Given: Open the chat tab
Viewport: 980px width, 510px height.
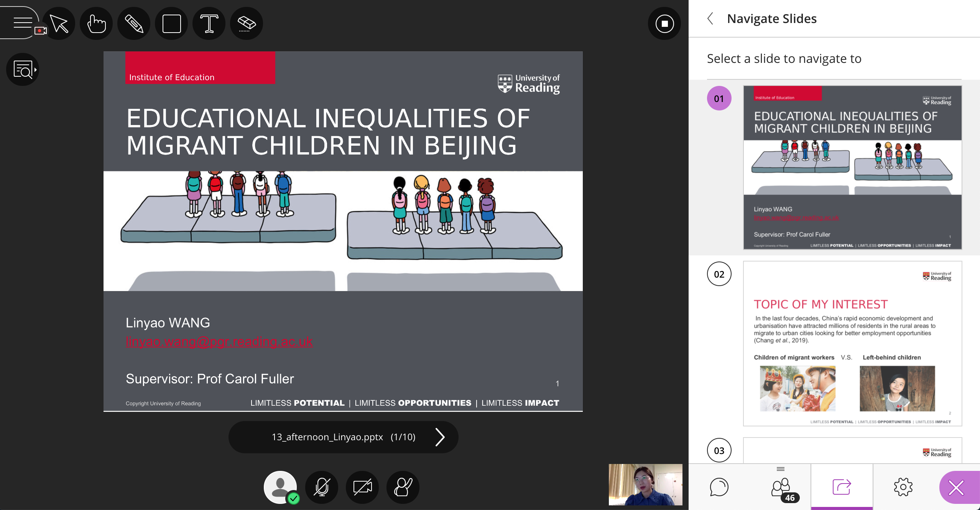Looking at the screenshot, I should [719, 487].
